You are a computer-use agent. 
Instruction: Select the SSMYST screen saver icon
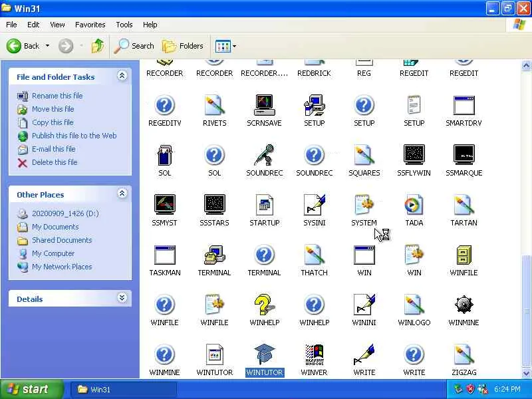coord(164,205)
